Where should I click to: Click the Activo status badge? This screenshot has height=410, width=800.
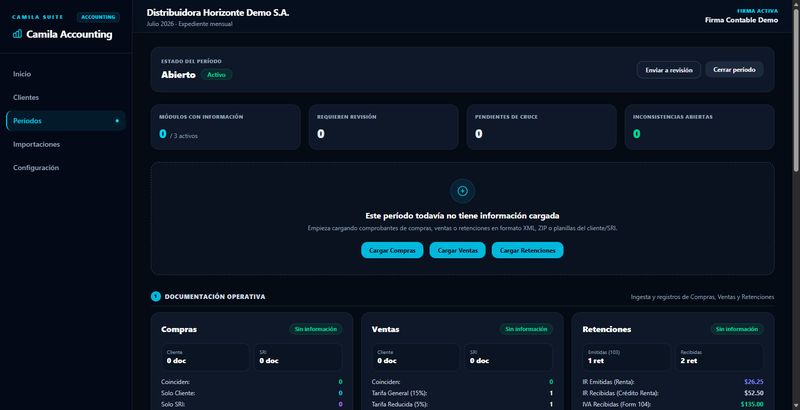[216, 74]
